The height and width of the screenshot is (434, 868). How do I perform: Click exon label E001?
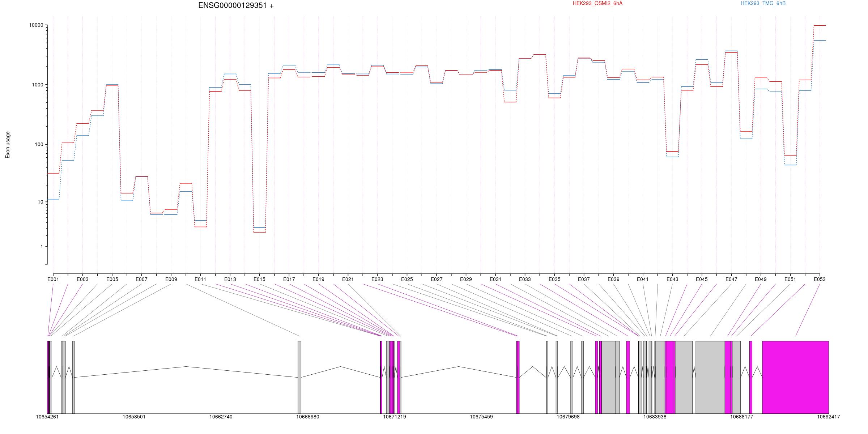click(x=53, y=280)
